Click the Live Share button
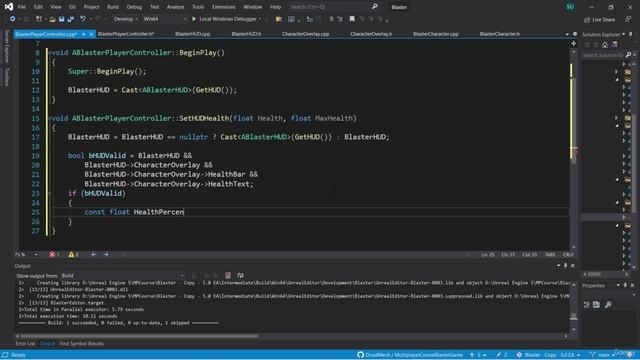Image resolution: width=640 pixels, height=360 pixels. pyautogui.click(x=599, y=19)
